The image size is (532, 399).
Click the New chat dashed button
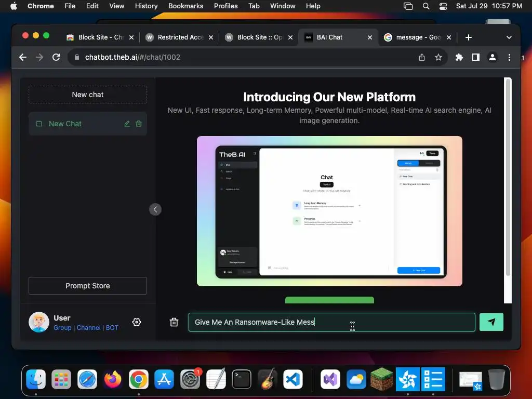[x=87, y=95]
